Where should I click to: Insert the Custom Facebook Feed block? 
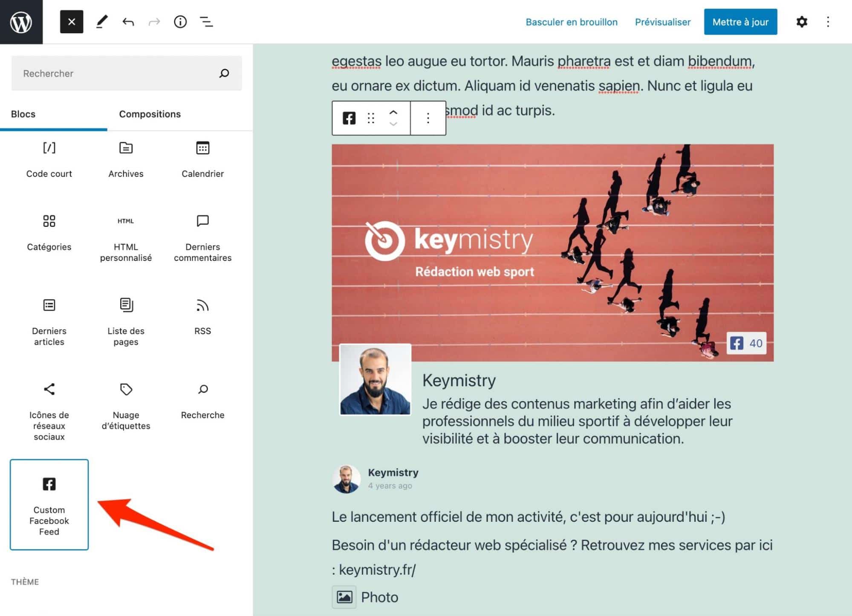pos(49,505)
